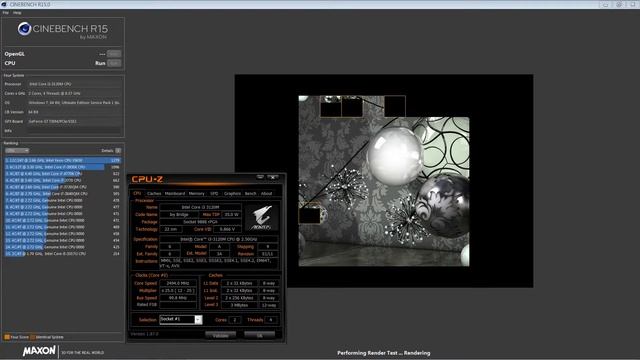Select the last ranking row scoring 214
640x360 pixels.
[x=63, y=253]
